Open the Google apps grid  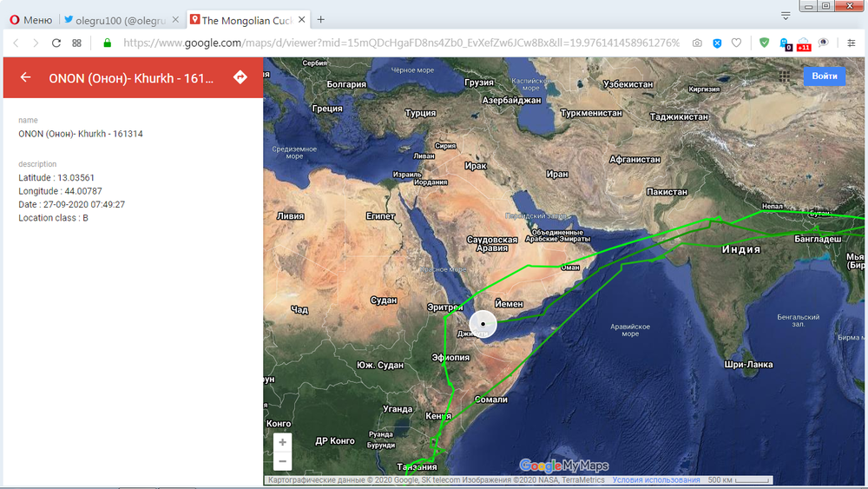click(x=785, y=76)
